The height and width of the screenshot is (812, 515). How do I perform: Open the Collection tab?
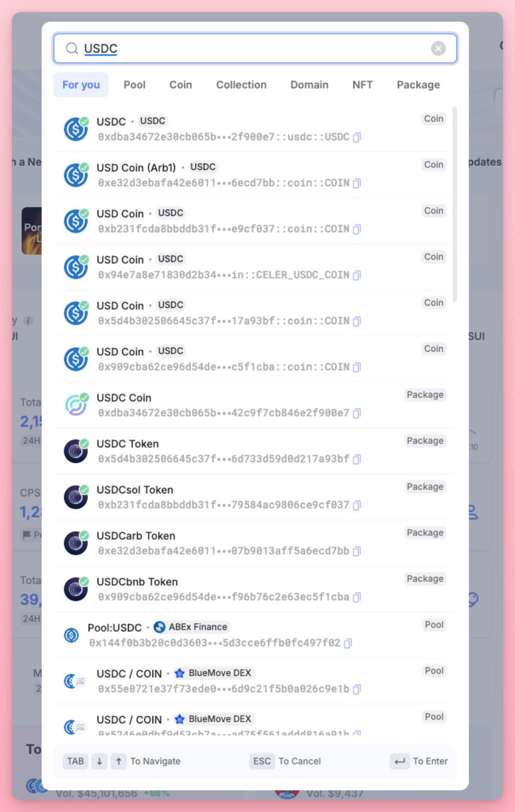[241, 85]
